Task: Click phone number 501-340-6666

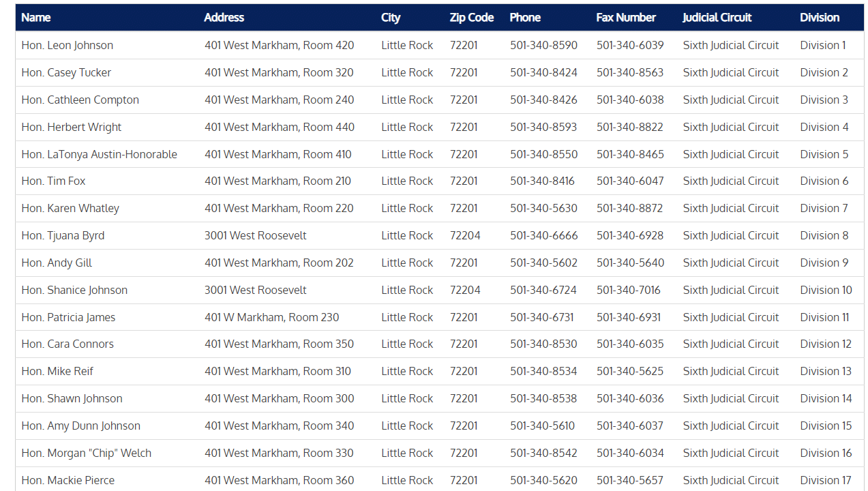Action: click(543, 235)
